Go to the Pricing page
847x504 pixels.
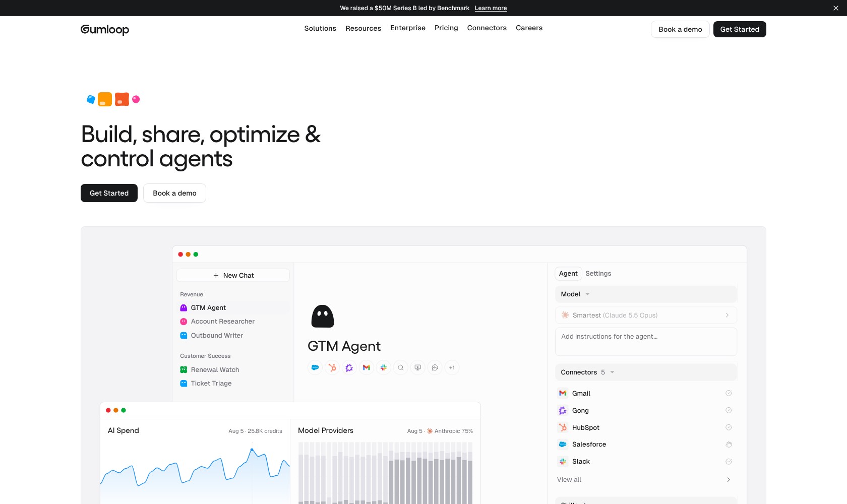[x=446, y=28]
